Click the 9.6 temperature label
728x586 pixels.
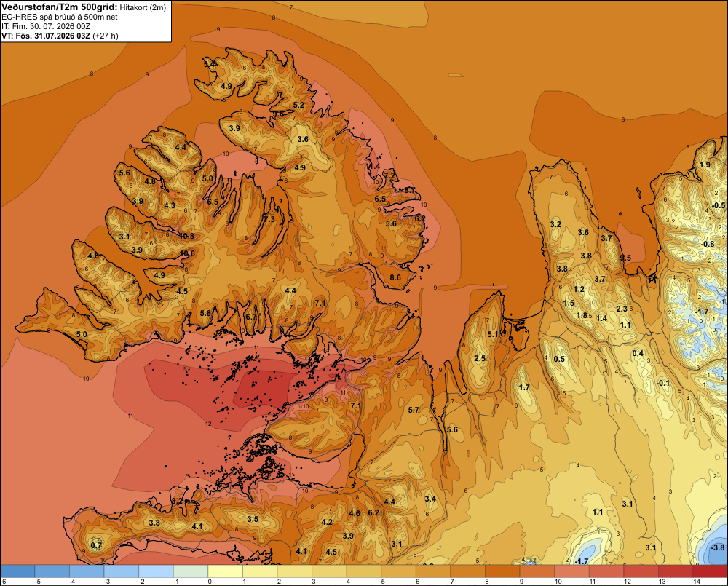[x=278, y=114]
